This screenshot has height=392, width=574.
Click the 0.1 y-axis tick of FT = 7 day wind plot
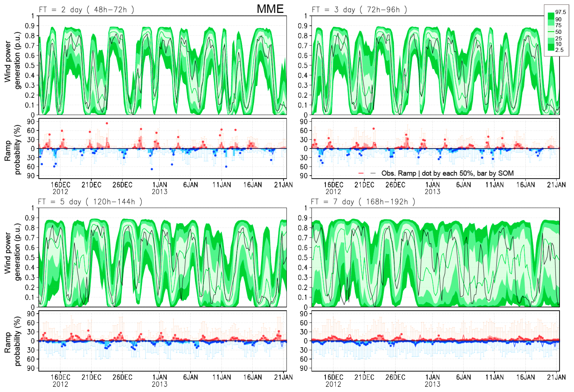303,297
